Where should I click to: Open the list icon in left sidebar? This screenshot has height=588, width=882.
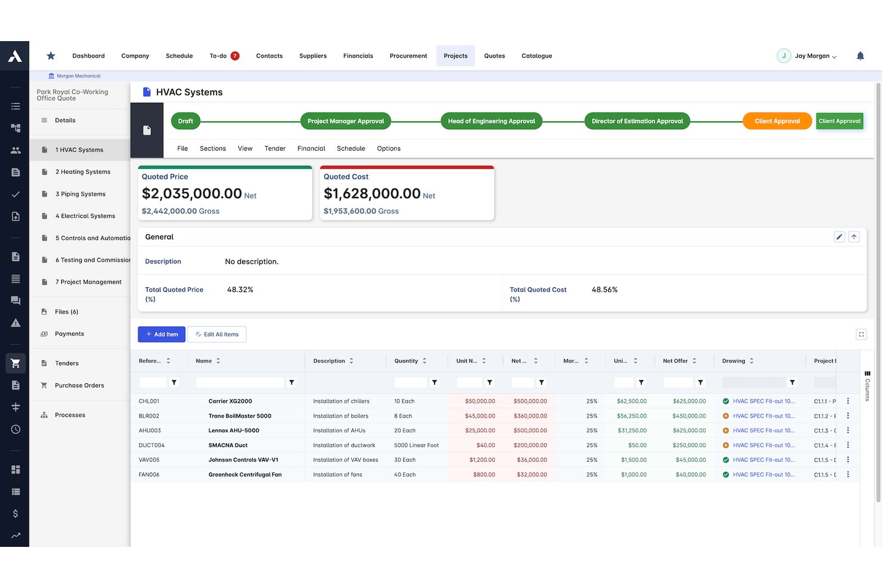tap(15, 106)
